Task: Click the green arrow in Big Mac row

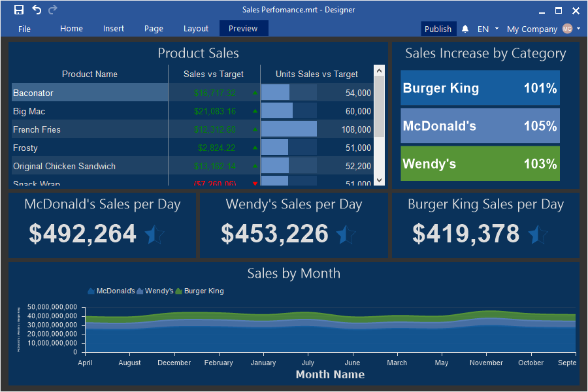Action: point(255,111)
